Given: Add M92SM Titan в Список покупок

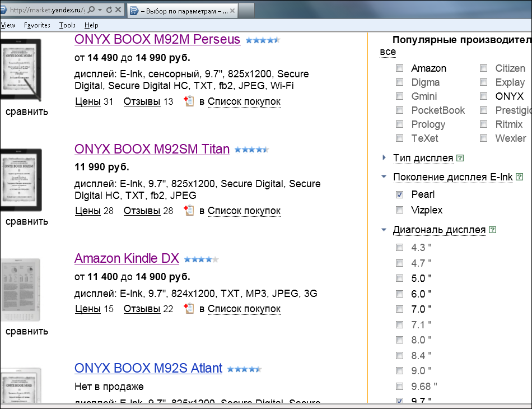Looking at the screenshot, I should click(x=244, y=211).
